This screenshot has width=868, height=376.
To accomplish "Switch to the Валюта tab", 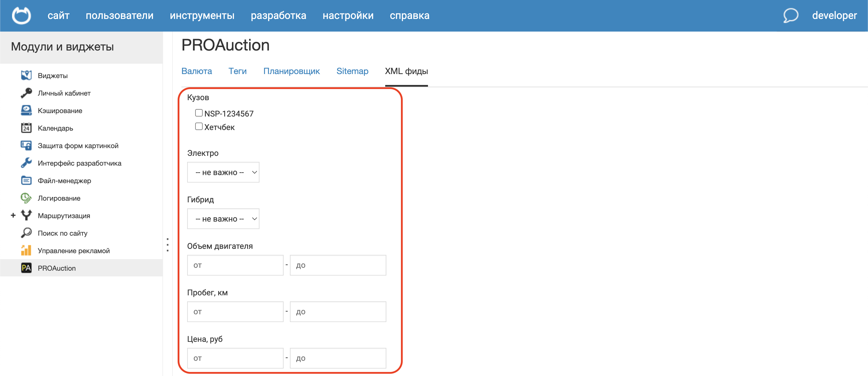I will (197, 71).
